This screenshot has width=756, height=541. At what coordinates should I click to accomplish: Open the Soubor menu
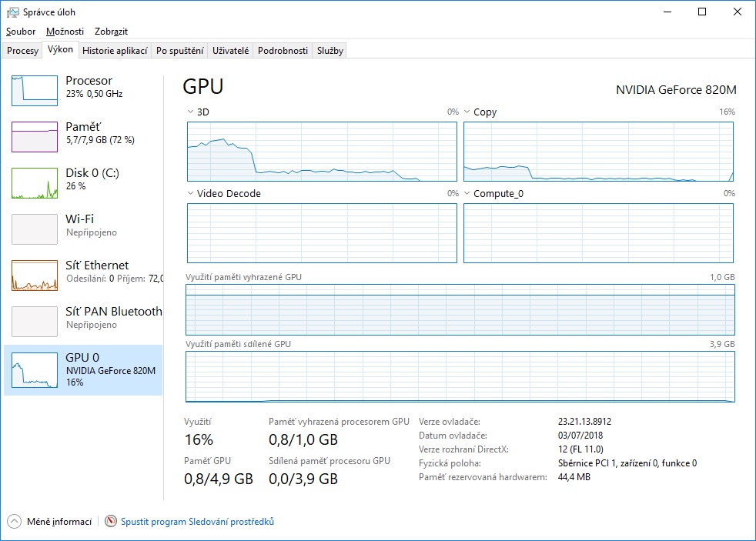[21, 32]
